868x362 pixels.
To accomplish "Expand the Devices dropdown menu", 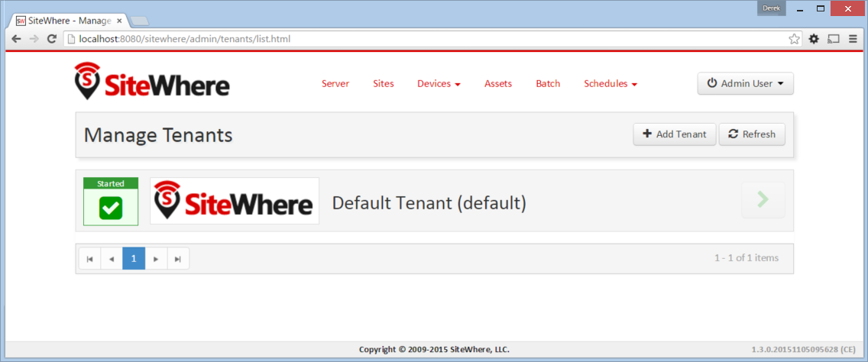I will click(439, 83).
